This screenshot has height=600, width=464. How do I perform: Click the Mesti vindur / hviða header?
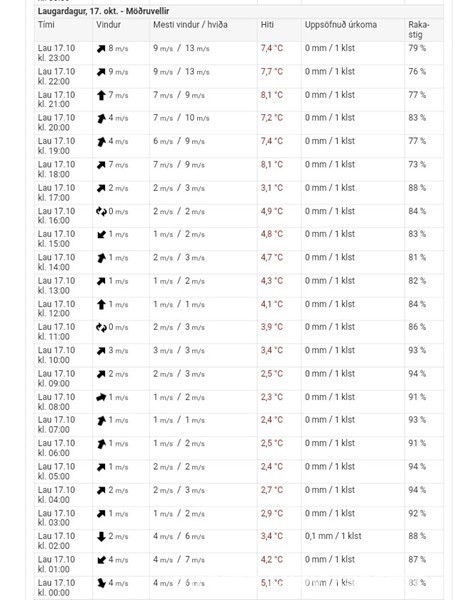(x=190, y=25)
